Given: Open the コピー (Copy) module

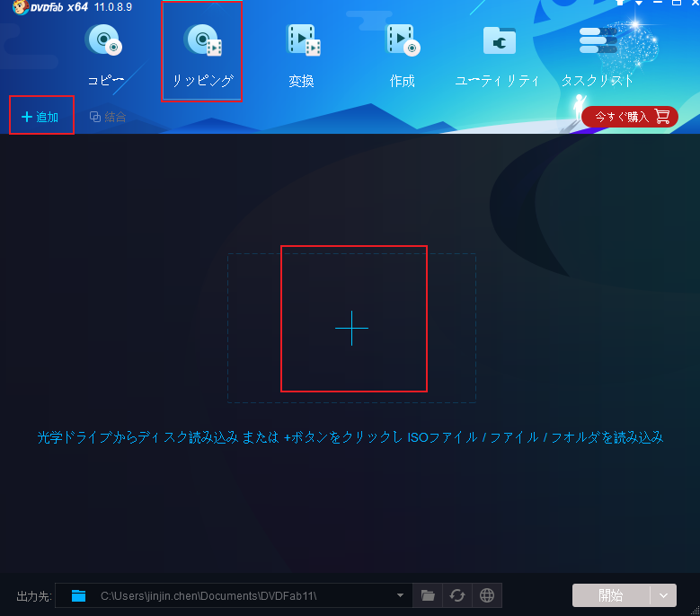Looking at the screenshot, I should [x=105, y=55].
